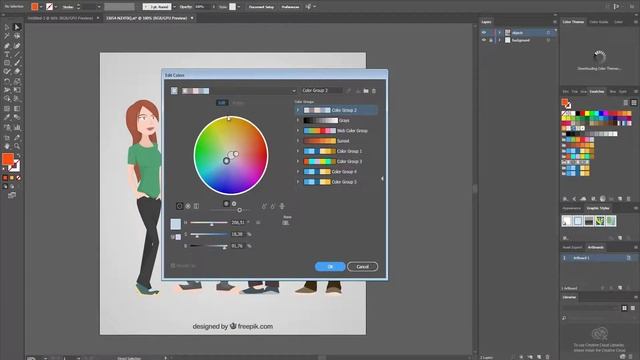Click the limit to swatch library icon
The image size is (640, 360).
point(286,222)
